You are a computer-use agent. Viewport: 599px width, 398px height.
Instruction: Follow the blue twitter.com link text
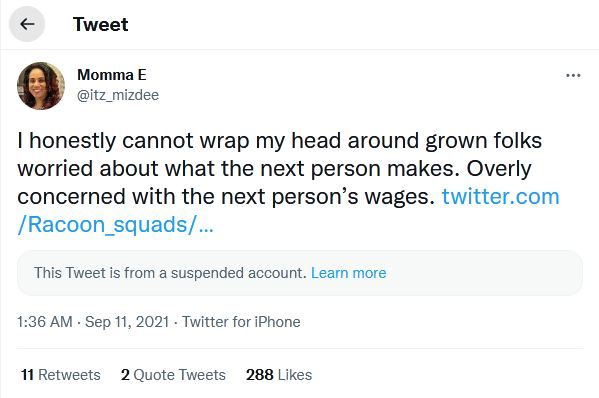coord(500,197)
